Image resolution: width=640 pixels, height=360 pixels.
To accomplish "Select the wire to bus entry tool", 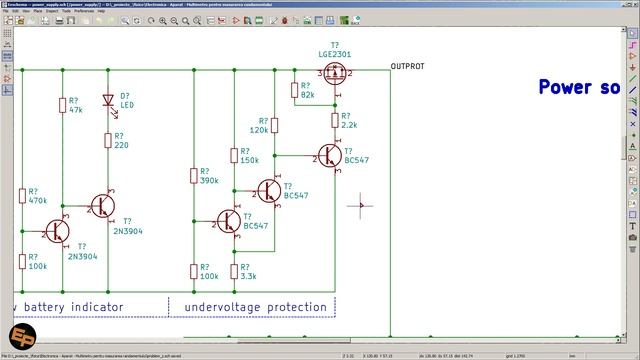I will click(x=633, y=101).
